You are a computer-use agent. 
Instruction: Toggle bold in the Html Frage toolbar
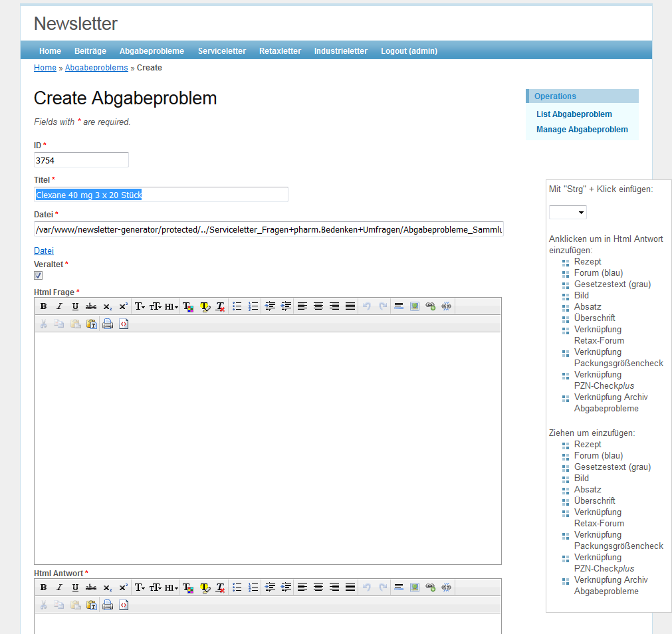click(x=43, y=306)
